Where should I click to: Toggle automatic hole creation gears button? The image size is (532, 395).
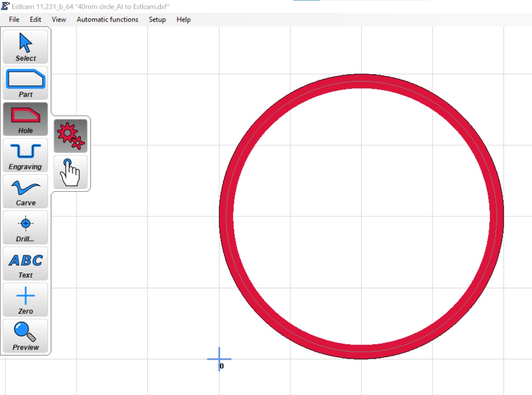coord(71,136)
